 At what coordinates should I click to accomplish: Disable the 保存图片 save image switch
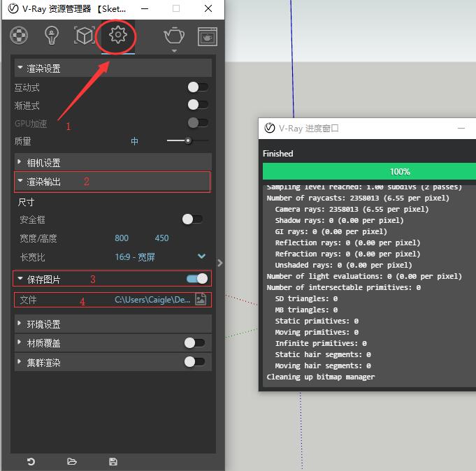pyautogui.click(x=197, y=279)
